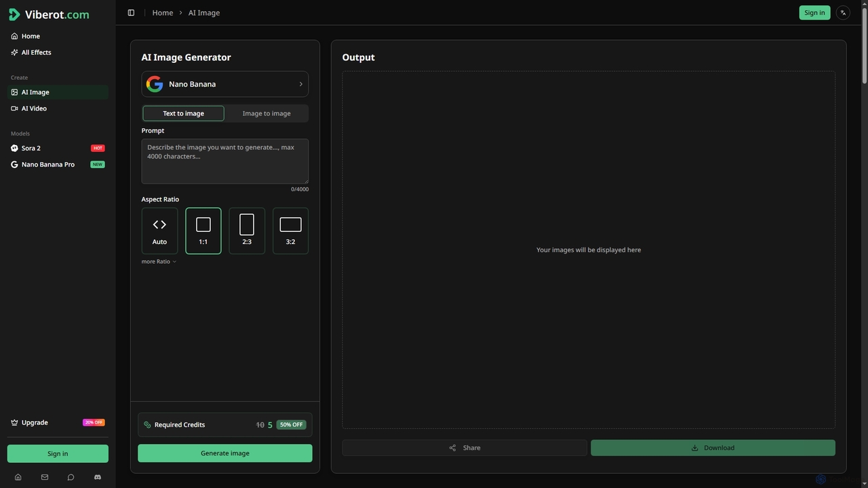Screen dimensions: 868x488
Task: Open AI Image in the sidebar
Action: pyautogui.click(x=58, y=92)
